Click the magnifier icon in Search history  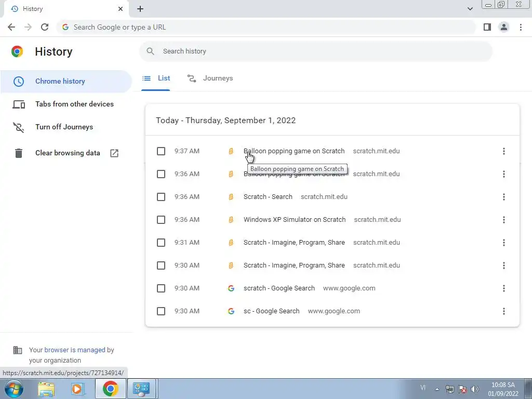(150, 51)
